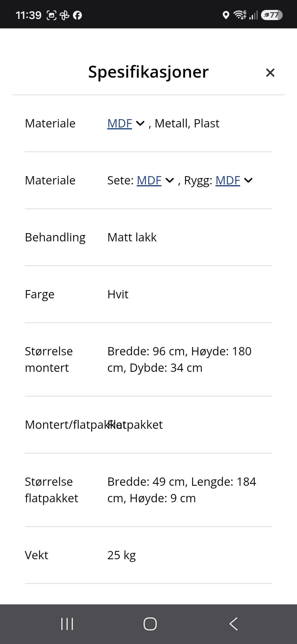The width and height of the screenshot is (297, 644).
Task: Tap the battery indicator showing 77
Action: [272, 15]
